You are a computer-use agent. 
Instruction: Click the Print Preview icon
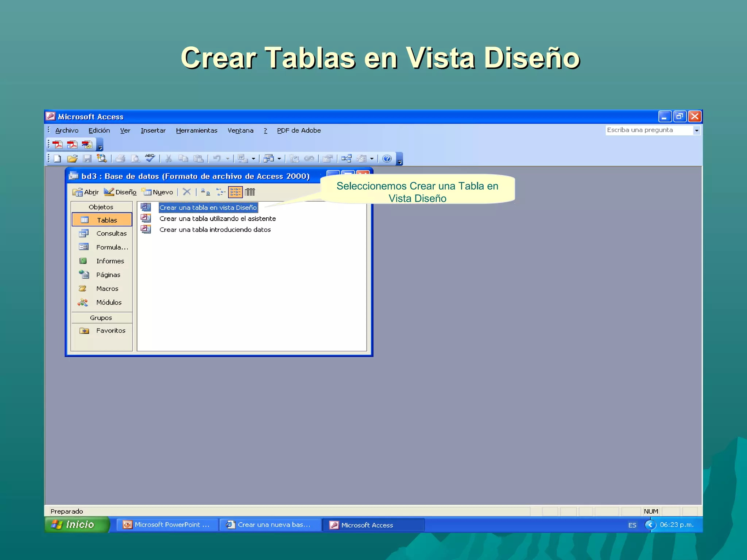click(x=135, y=159)
